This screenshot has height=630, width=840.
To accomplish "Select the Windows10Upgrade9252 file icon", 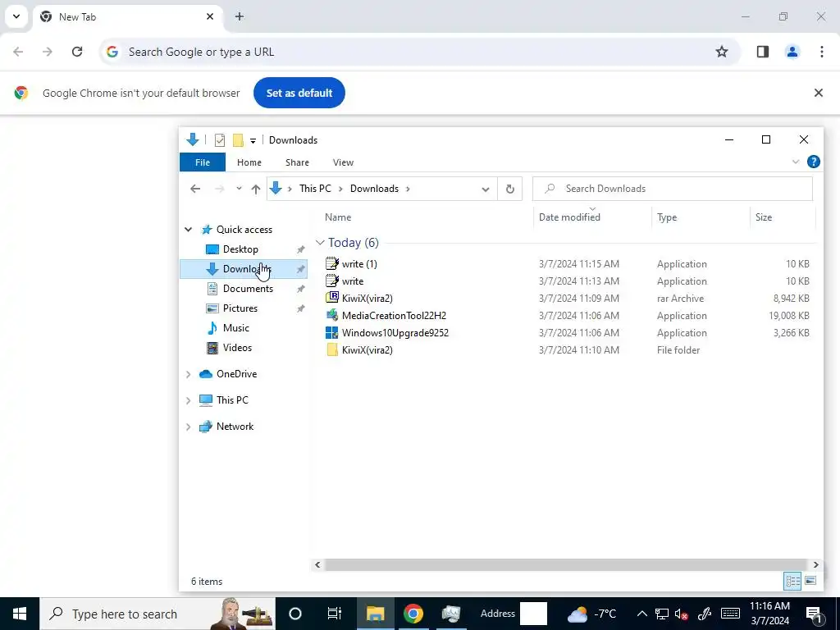I will pyautogui.click(x=331, y=333).
